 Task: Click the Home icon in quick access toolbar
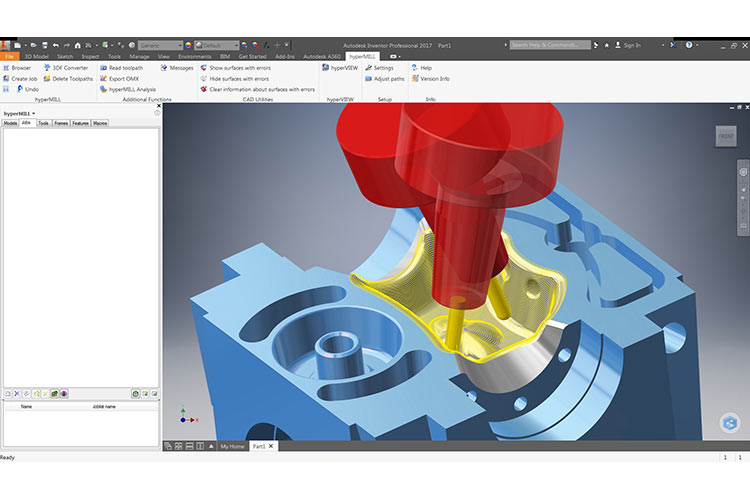[77, 45]
